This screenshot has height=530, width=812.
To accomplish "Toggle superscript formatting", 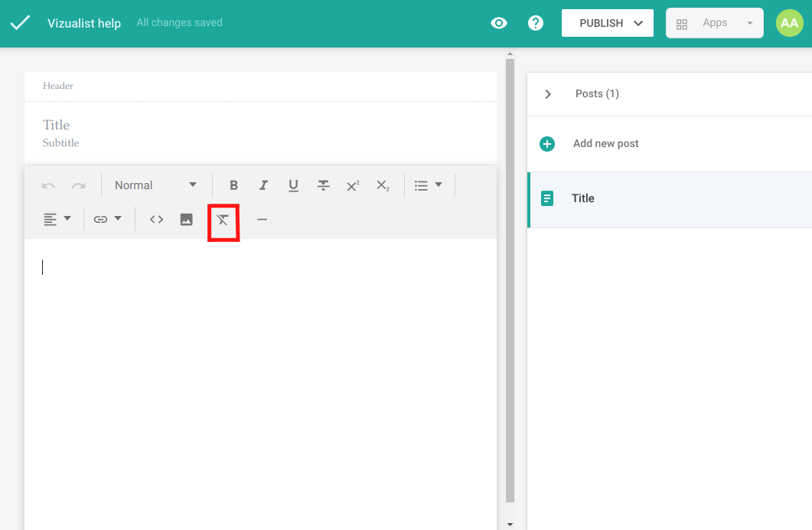I will 353,185.
